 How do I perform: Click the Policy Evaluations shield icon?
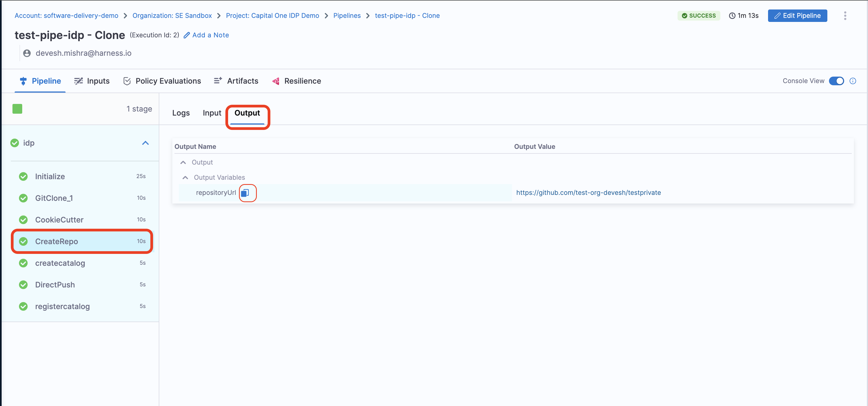click(127, 81)
